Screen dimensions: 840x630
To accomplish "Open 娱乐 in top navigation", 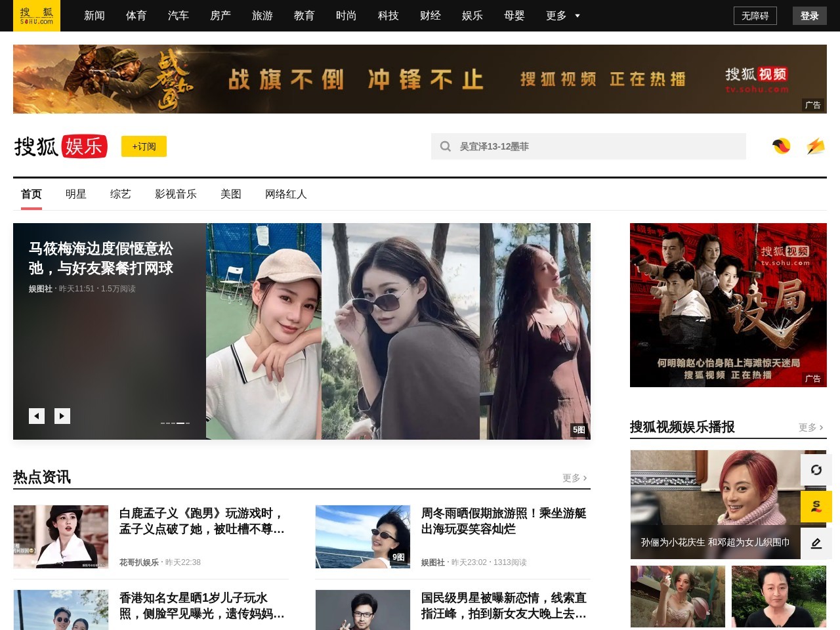I will [x=472, y=16].
